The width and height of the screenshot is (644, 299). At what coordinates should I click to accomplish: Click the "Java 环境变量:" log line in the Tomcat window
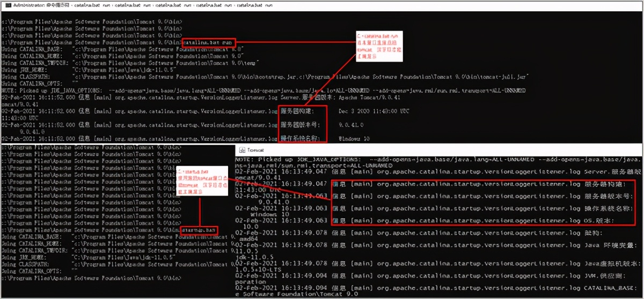435,245
